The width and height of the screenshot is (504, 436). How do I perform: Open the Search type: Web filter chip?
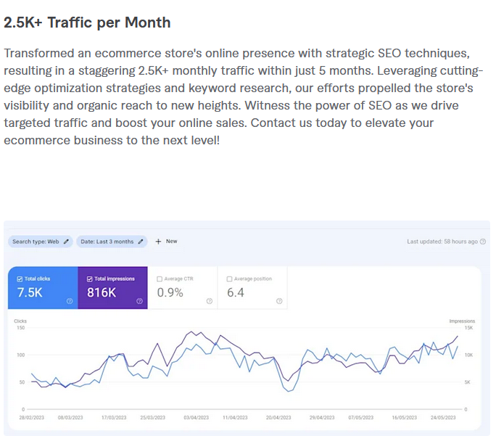click(36, 242)
